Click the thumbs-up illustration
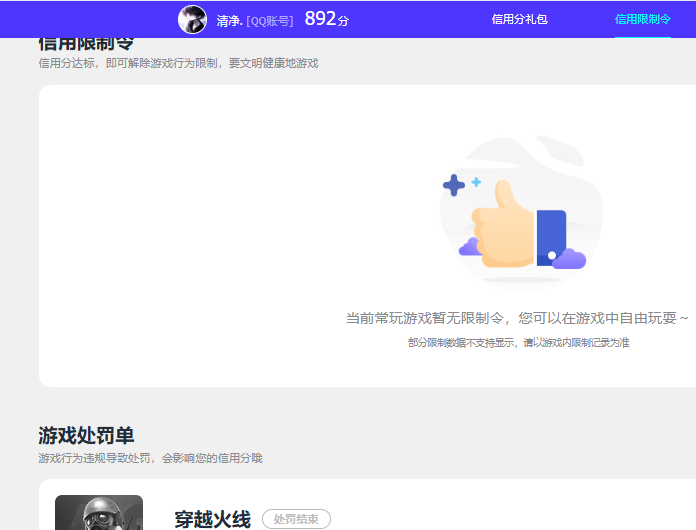Viewport: 696px width, 530px height. click(521, 212)
